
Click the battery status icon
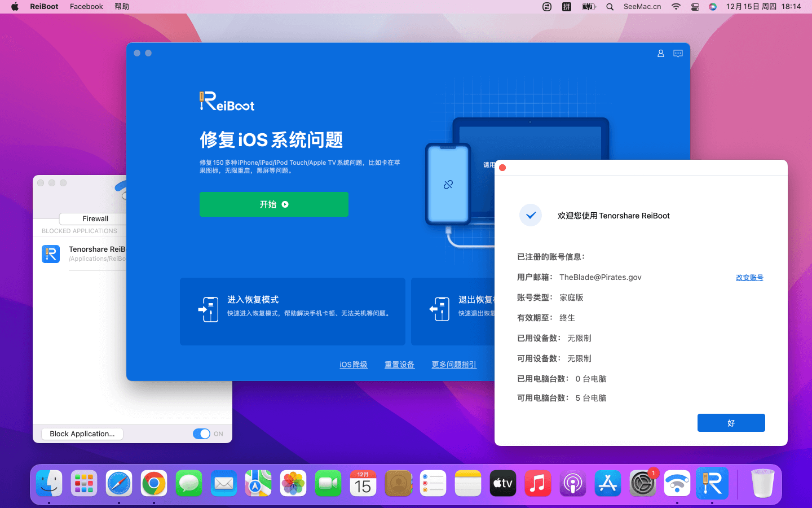pyautogui.click(x=589, y=7)
